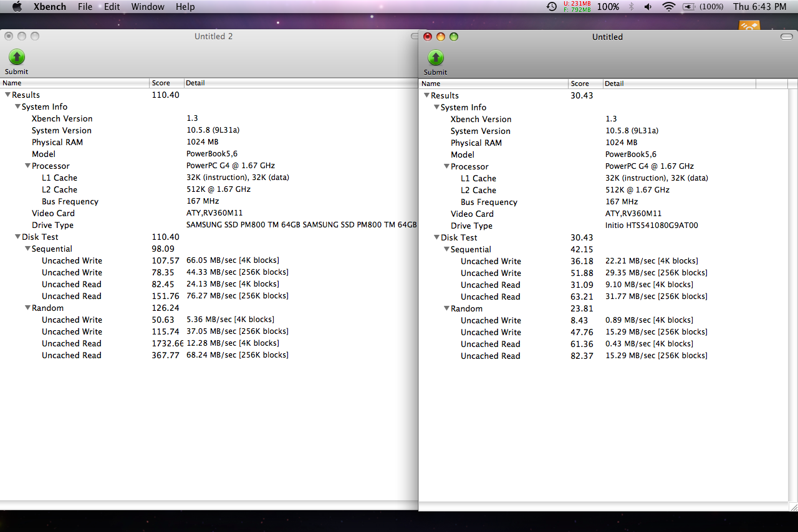Collapse Disk Test in Untitled window
The height and width of the screenshot is (532, 798).
(436, 237)
